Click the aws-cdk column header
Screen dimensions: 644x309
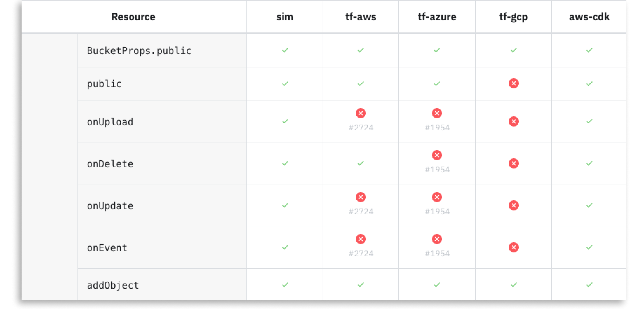[589, 17]
